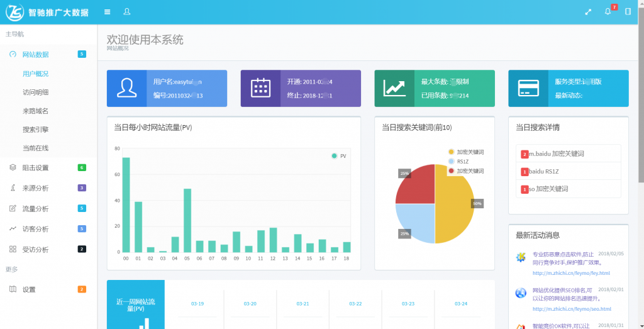Click the mobile device icon in header
The height and width of the screenshot is (329, 644).
pos(628,12)
